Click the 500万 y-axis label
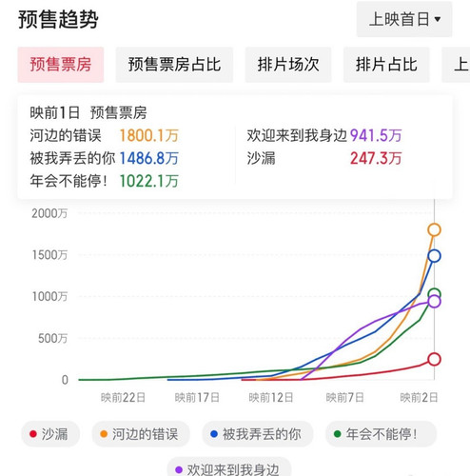The width and height of the screenshot is (470, 476). pos(52,338)
